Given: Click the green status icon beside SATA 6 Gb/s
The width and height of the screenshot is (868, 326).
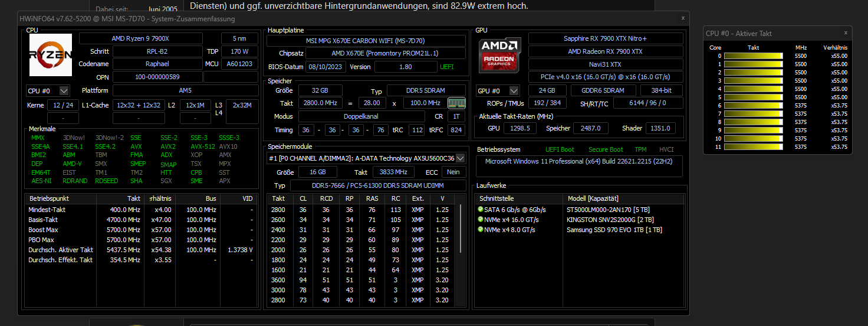Looking at the screenshot, I should (x=480, y=210).
